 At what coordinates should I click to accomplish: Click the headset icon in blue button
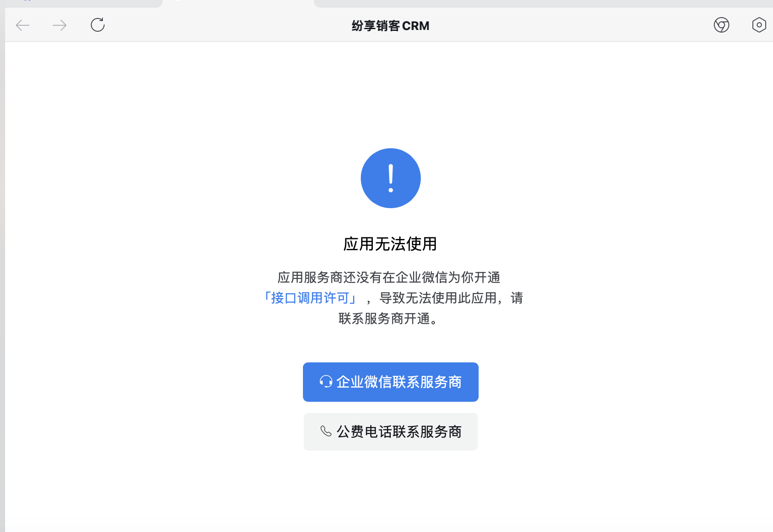[x=326, y=382]
